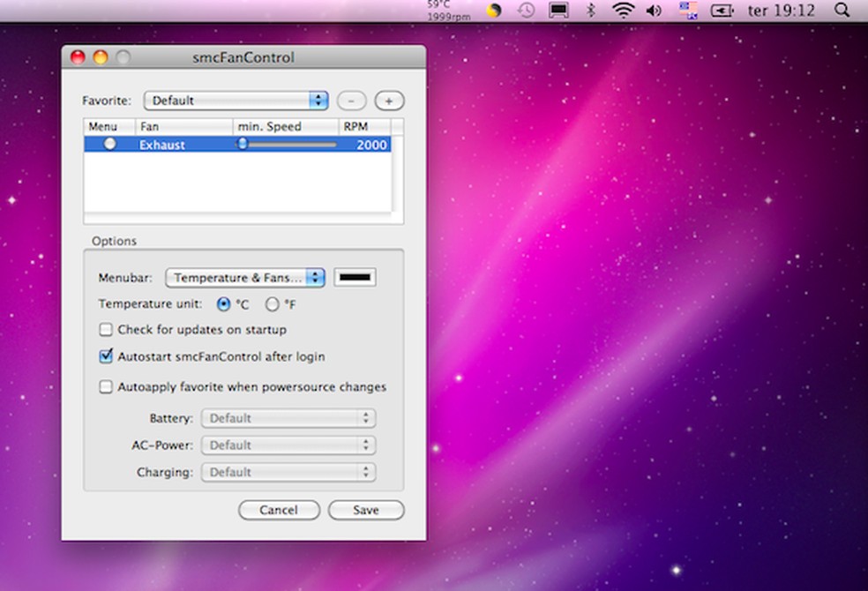Open the Time Machine menu bar icon
The image size is (868, 591).
(x=526, y=11)
